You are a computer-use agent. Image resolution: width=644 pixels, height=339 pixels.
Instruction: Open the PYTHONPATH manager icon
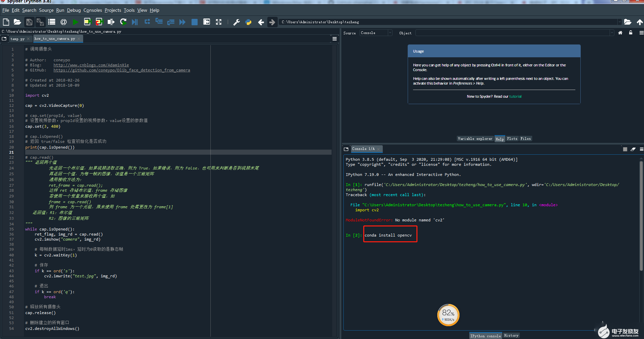[x=248, y=22]
